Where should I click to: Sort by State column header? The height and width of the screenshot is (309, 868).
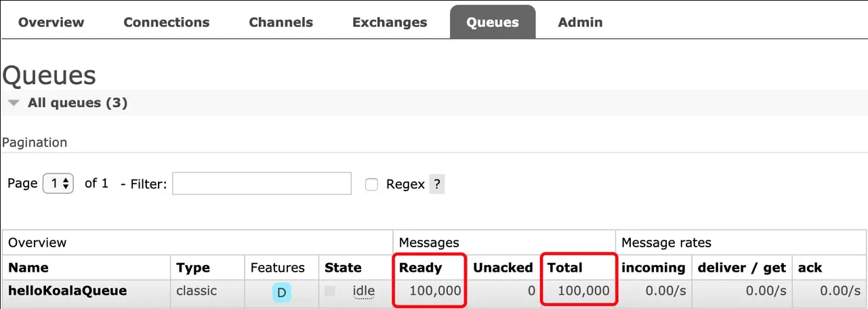(343, 268)
